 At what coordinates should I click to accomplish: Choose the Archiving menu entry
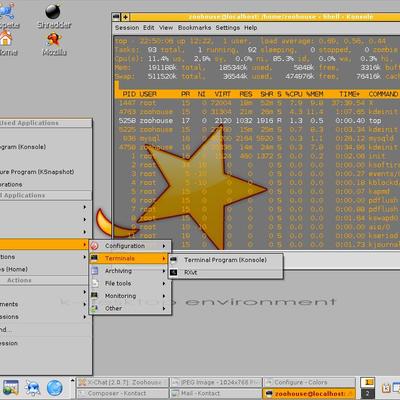pyautogui.click(x=130, y=271)
